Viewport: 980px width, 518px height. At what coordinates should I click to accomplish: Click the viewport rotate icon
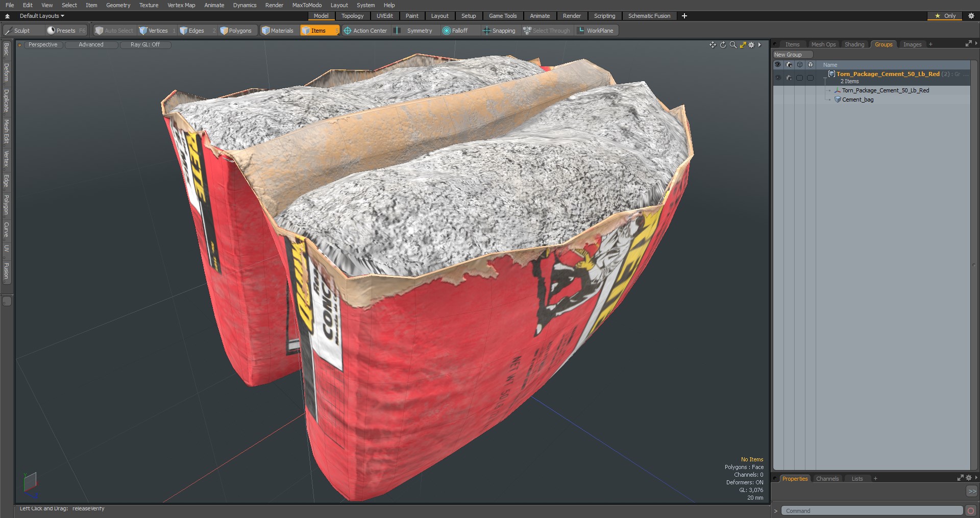pos(723,45)
